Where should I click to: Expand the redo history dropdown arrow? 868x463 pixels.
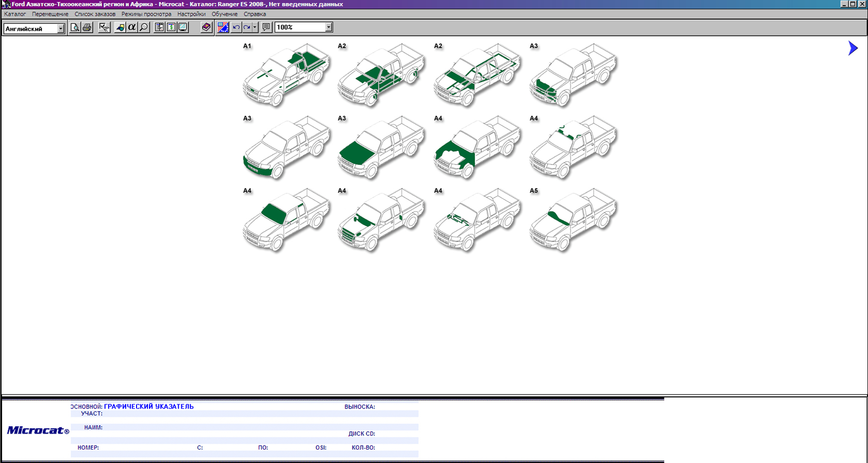click(255, 27)
